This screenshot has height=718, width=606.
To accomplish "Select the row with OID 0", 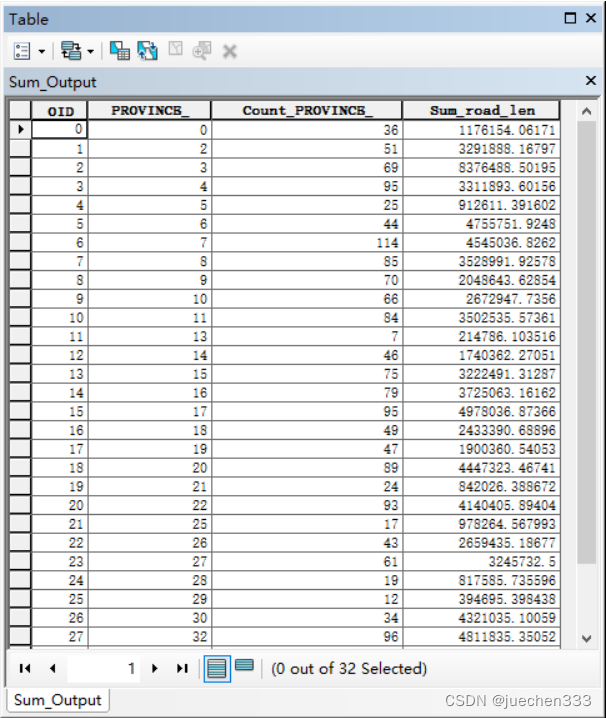I will 20,130.
